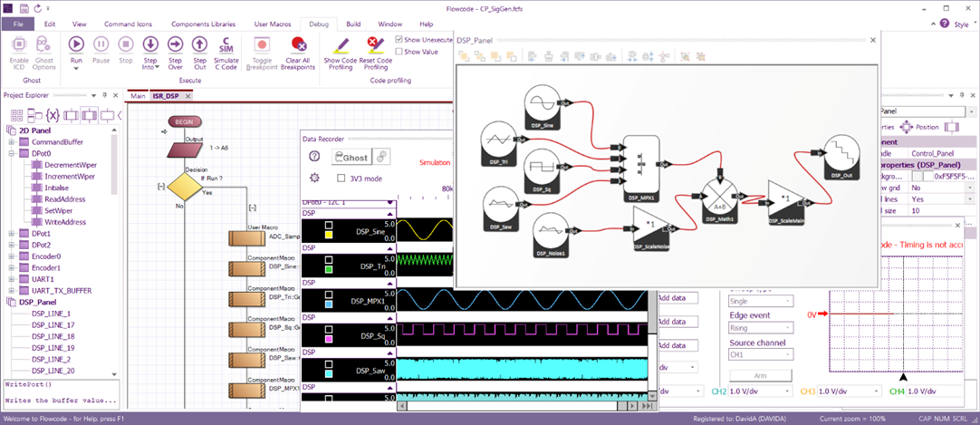Collapse the Decision If Run branch
Viewport: 980px width, 425px height.
click(161, 187)
